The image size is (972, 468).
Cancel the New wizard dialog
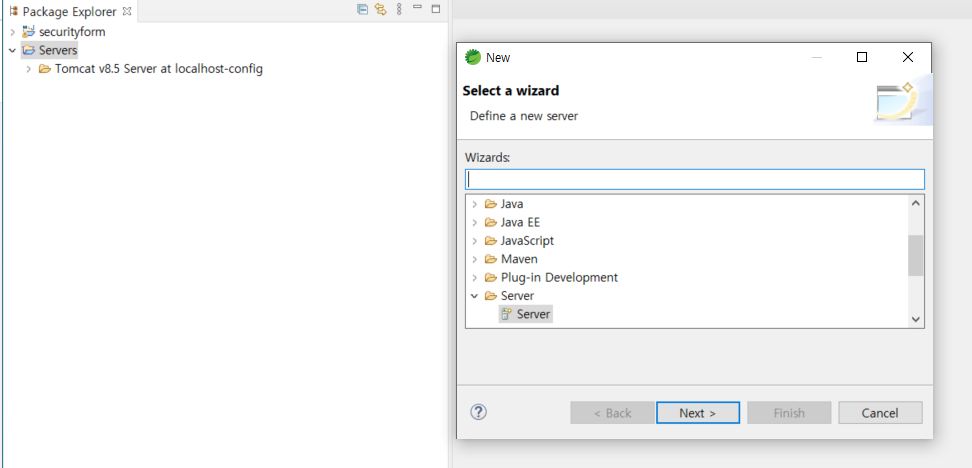point(880,413)
